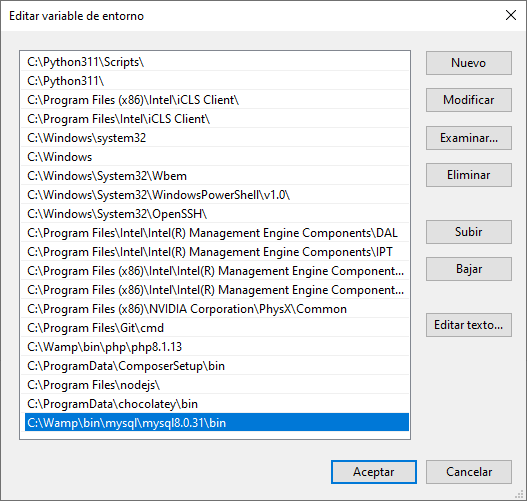Click the Nuevo button
This screenshot has width=527, height=501.
tap(469, 63)
